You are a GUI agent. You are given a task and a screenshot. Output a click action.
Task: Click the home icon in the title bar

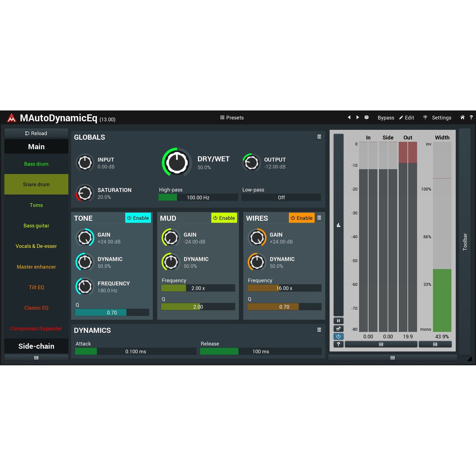[x=462, y=118]
